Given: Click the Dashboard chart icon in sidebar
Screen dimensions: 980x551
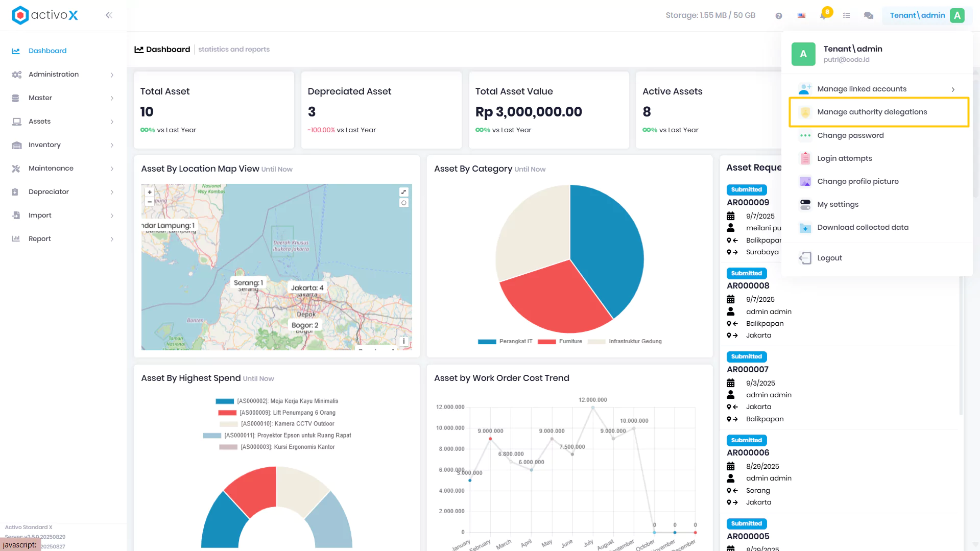Looking at the screenshot, I should point(16,51).
